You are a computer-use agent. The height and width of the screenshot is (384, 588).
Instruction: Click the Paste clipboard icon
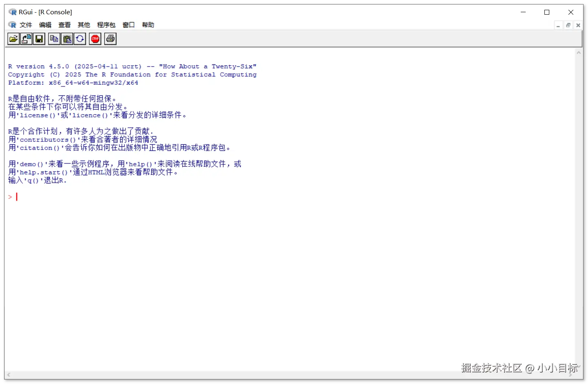coord(67,39)
